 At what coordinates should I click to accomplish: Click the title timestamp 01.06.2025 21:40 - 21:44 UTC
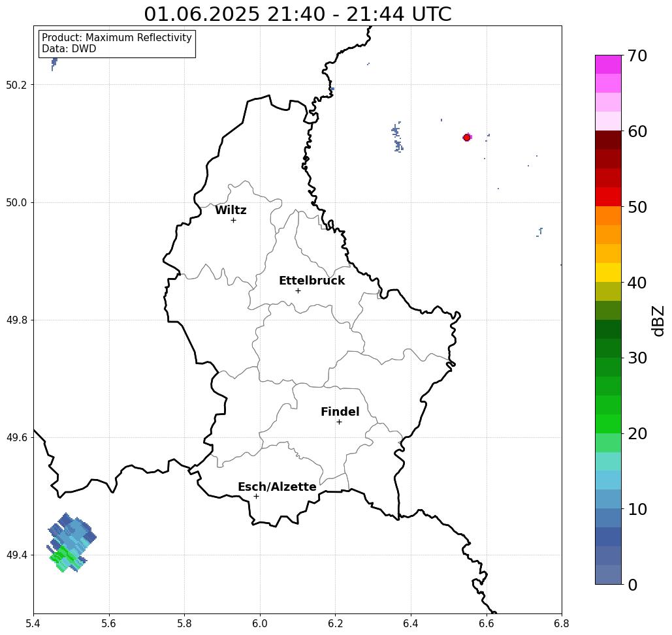click(x=297, y=14)
